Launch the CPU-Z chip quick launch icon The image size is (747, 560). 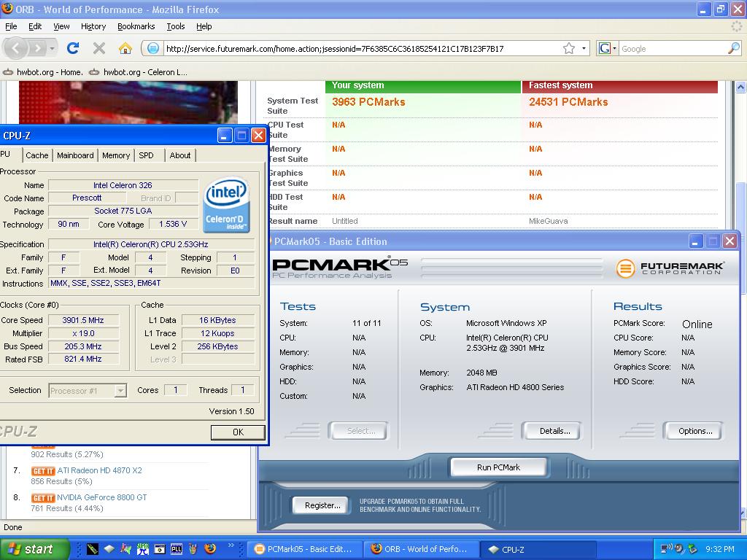coord(109,549)
